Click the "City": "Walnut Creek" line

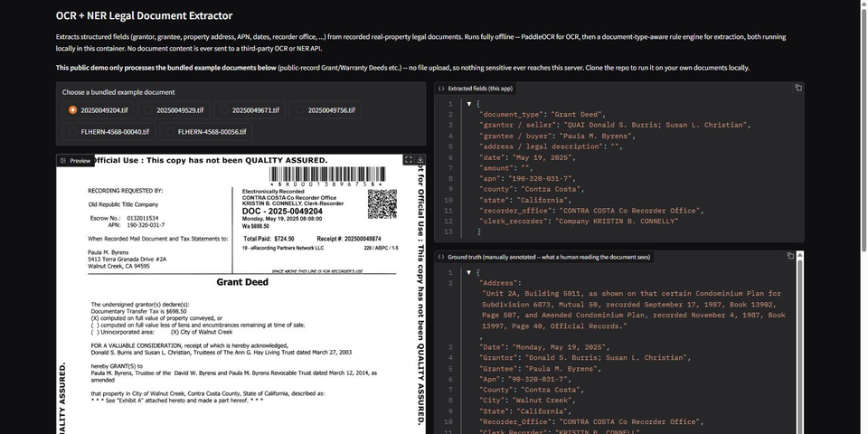pyautogui.click(x=527, y=401)
